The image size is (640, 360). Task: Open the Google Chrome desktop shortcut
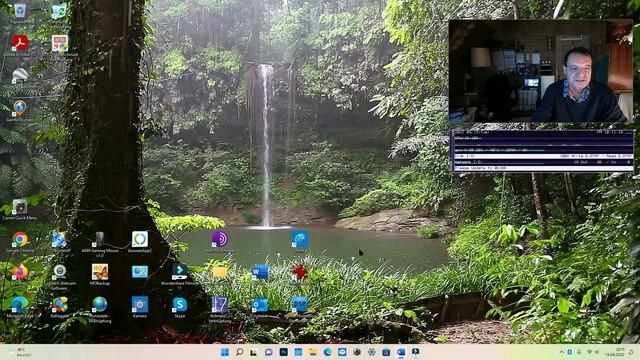pos(20,239)
